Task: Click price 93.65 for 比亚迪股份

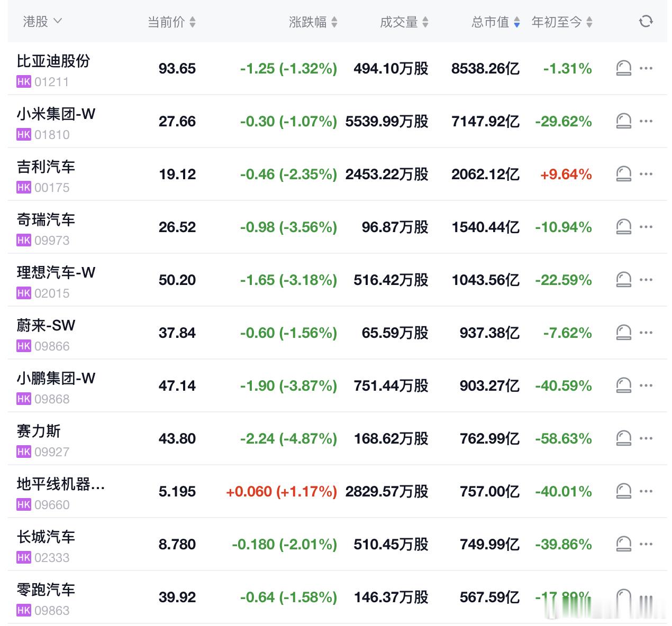Action: 177,69
